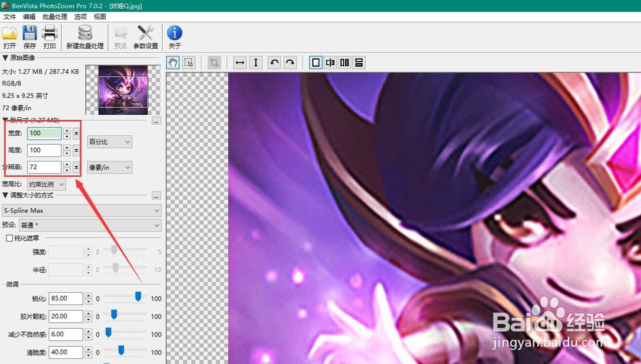Click the 胶片颗粒 spinner arrows
The height and width of the screenshot is (364, 641).
(88, 316)
